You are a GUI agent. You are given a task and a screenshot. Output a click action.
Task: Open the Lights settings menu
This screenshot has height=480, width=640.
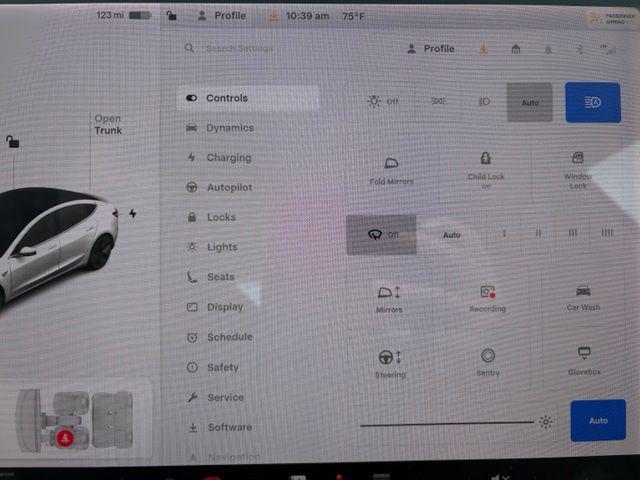(212, 247)
